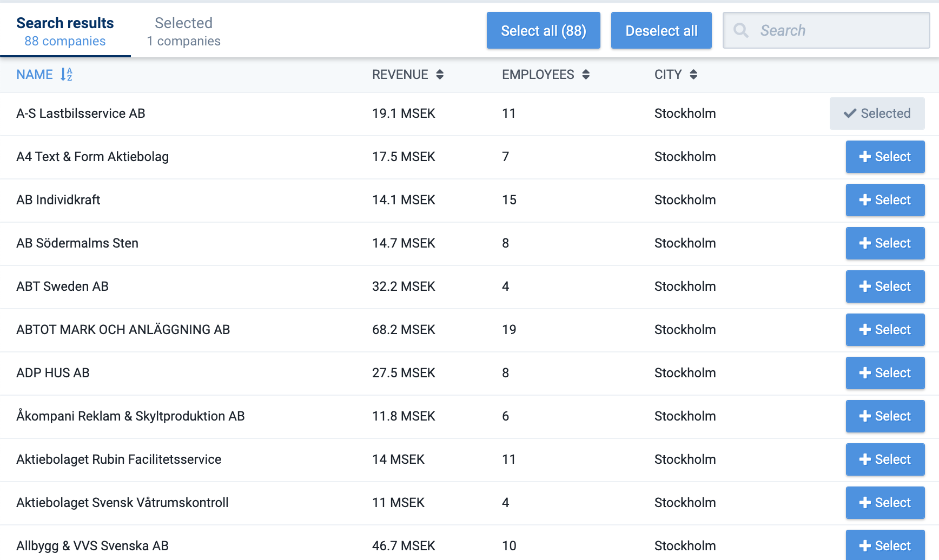Viewport: 939px width, 560px height.
Task: Click Stockholm city for ABT Sweden AB
Action: click(685, 286)
